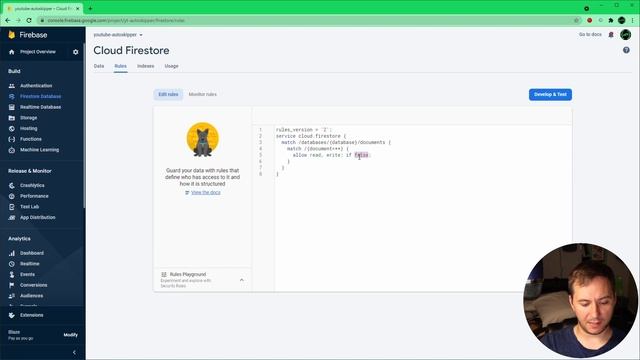640x360 pixels.
Task: Switch to the Indexes tab
Action: pyautogui.click(x=146, y=66)
